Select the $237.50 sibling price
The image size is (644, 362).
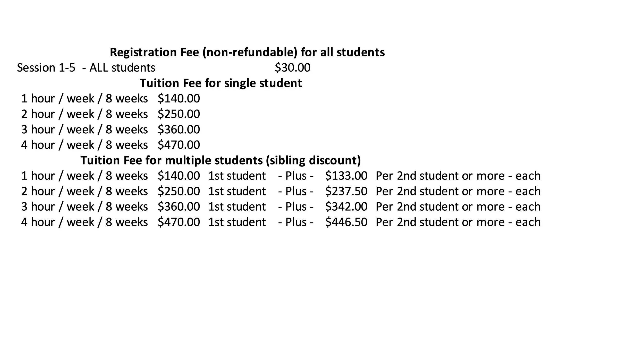pos(346,191)
